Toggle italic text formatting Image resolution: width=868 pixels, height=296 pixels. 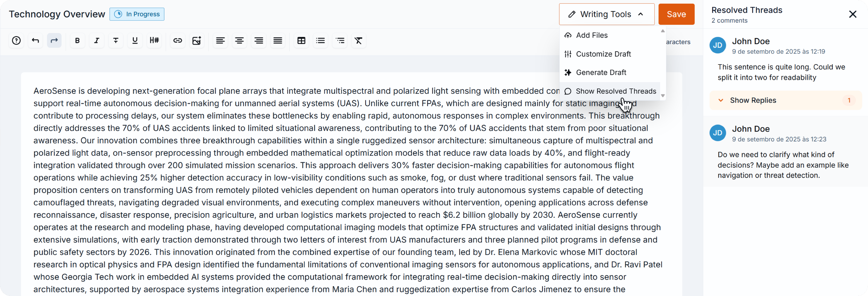(x=96, y=40)
